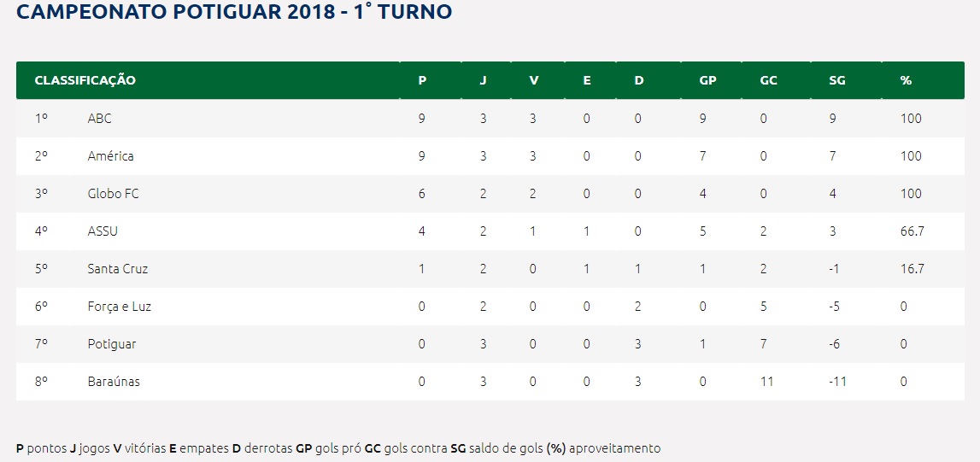Screen dimensions: 980x462
Task: Select the Globo FC team name
Action: [113, 194]
